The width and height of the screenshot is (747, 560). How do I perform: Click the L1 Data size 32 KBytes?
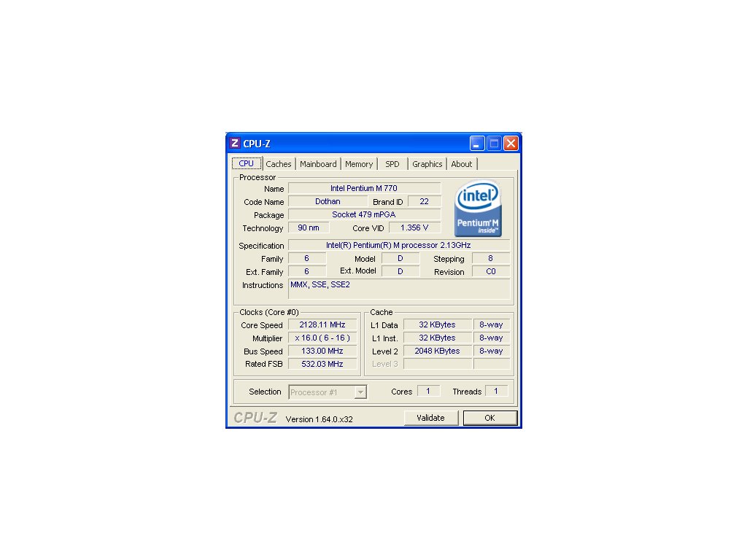point(438,324)
